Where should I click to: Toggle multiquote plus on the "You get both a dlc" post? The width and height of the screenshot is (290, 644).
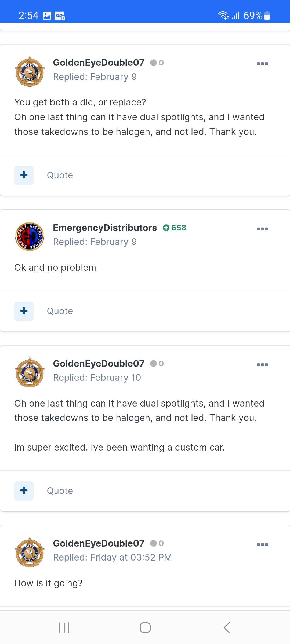(x=24, y=175)
